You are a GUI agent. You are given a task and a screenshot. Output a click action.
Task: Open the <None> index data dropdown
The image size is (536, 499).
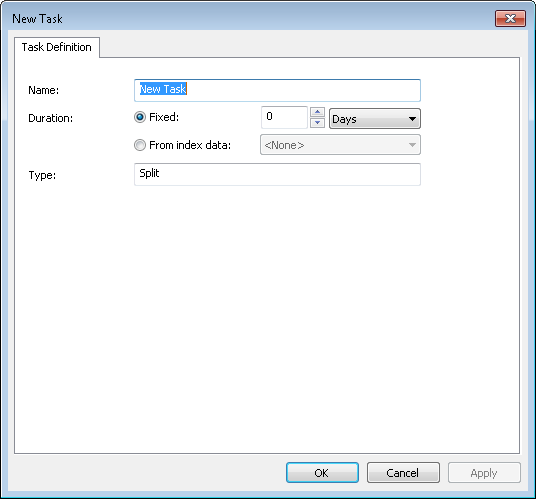click(340, 145)
